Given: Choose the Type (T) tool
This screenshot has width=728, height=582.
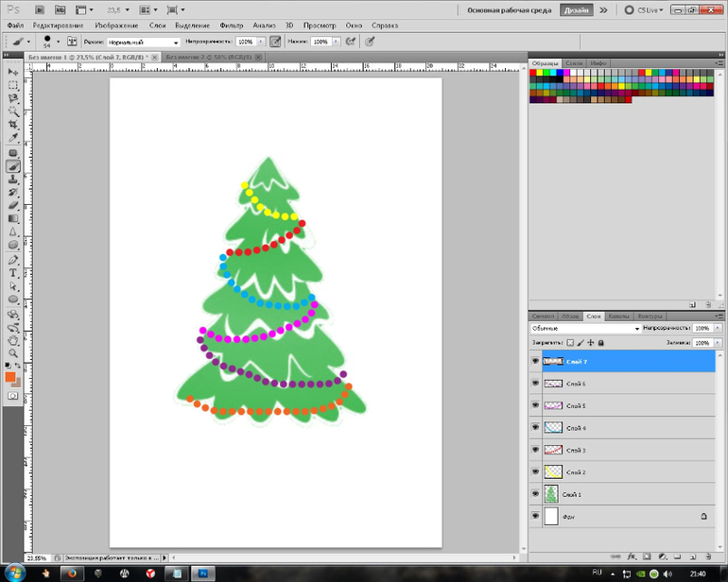Looking at the screenshot, I should click(x=13, y=272).
